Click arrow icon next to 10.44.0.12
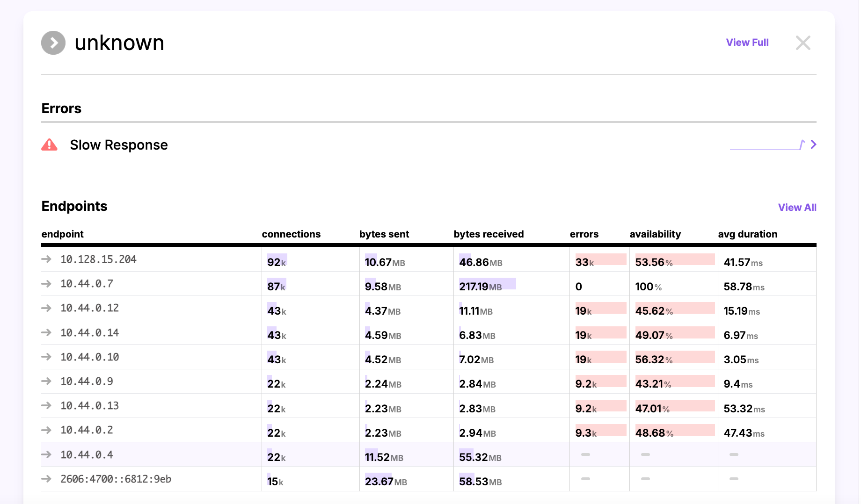Image resolution: width=861 pixels, height=504 pixels. pyautogui.click(x=46, y=308)
